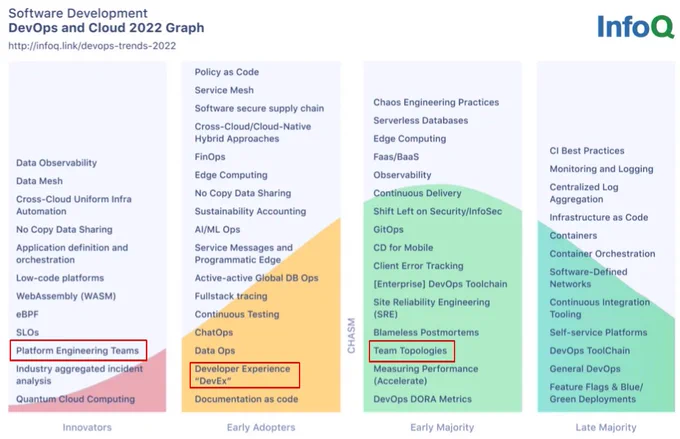Click CI Best Practices entry
This screenshot has width=680, height=439.
[x=587, y=151]
